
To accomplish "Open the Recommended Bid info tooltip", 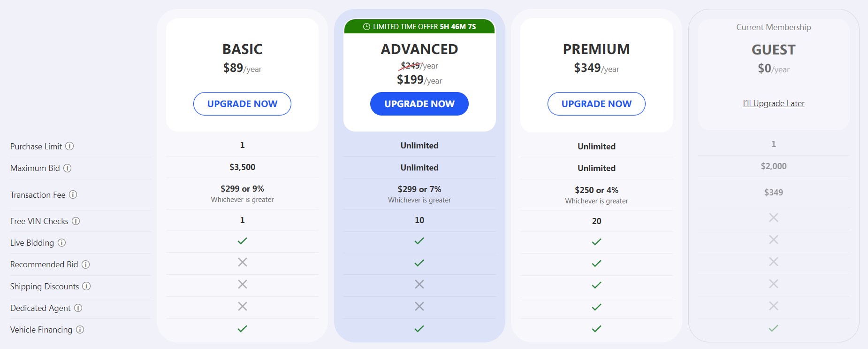I will point(86,264).
